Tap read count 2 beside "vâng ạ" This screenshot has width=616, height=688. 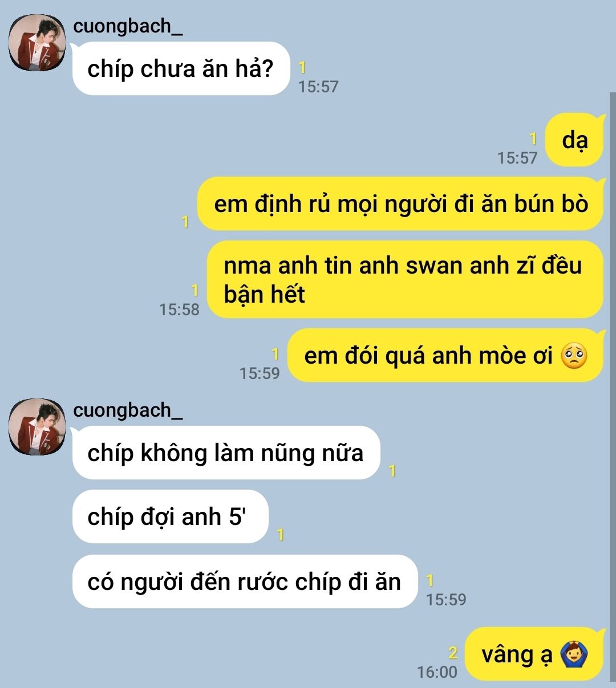[453, 653]
